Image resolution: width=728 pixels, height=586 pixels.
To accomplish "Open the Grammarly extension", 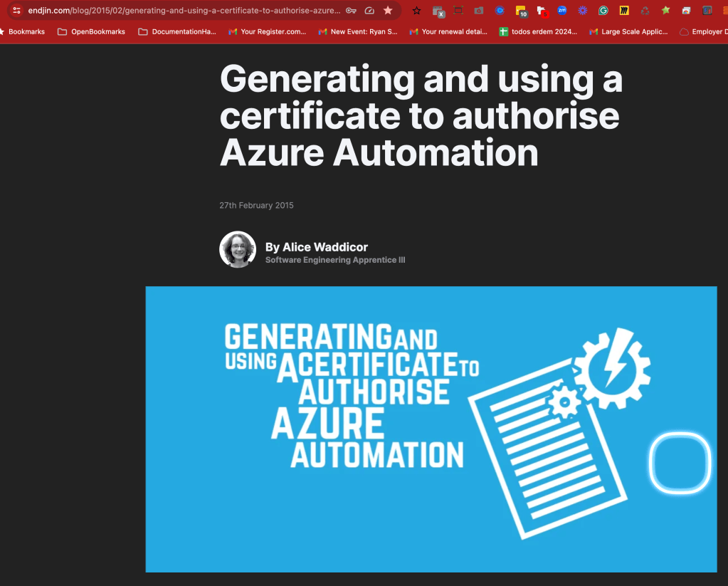I will pos(603,10).
